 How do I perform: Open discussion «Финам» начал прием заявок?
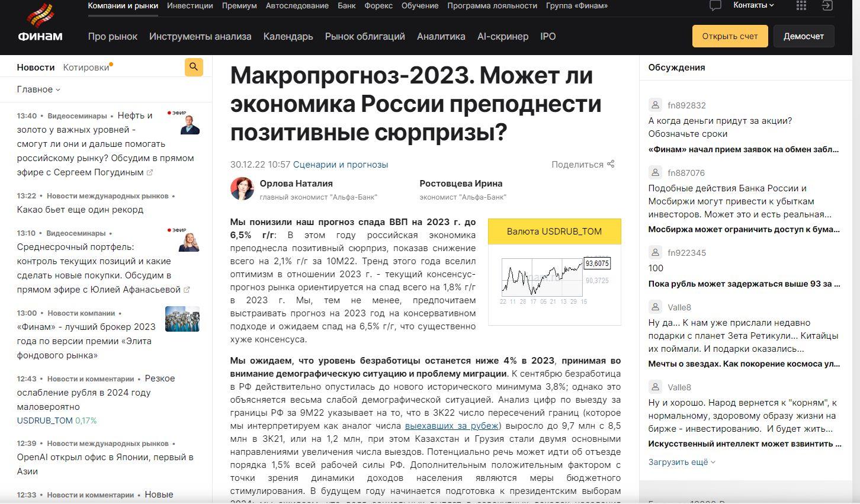pos(744,149)
